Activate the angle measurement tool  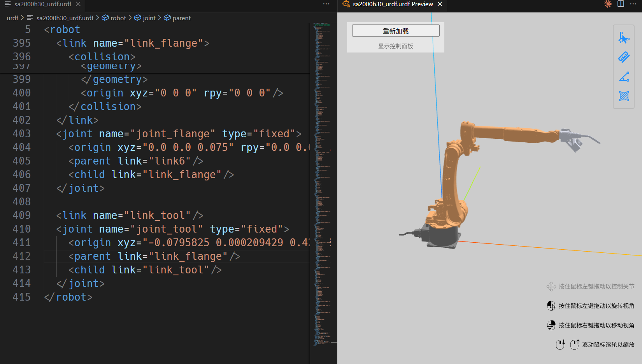[x=624, y=77]
